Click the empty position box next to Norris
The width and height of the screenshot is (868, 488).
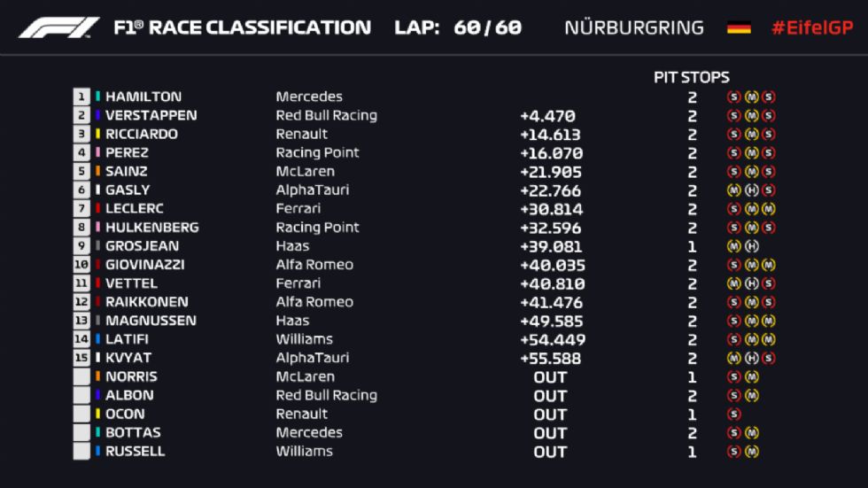click(x=81, y=376)
